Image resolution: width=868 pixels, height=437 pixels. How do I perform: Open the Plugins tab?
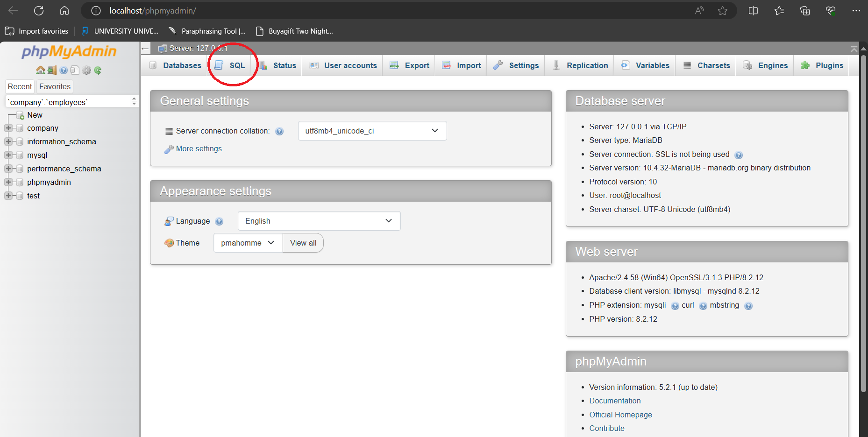(822, 65)
